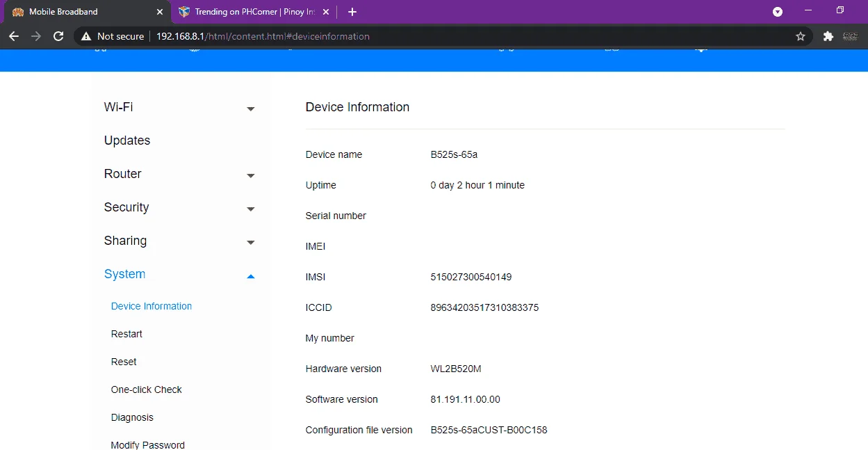
Task: Open the Restart submenu link
Action: (x=126, y=334)
